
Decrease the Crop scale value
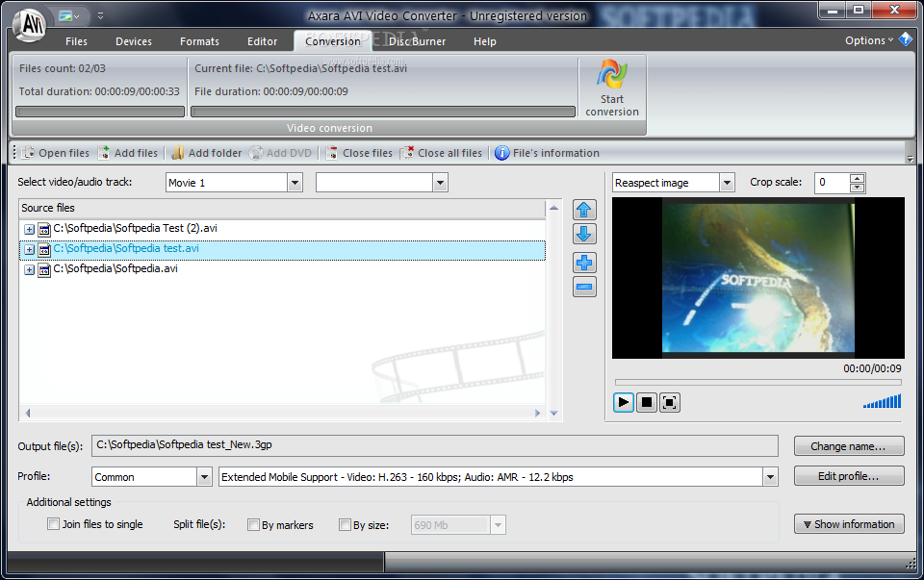tap(858, 188)
